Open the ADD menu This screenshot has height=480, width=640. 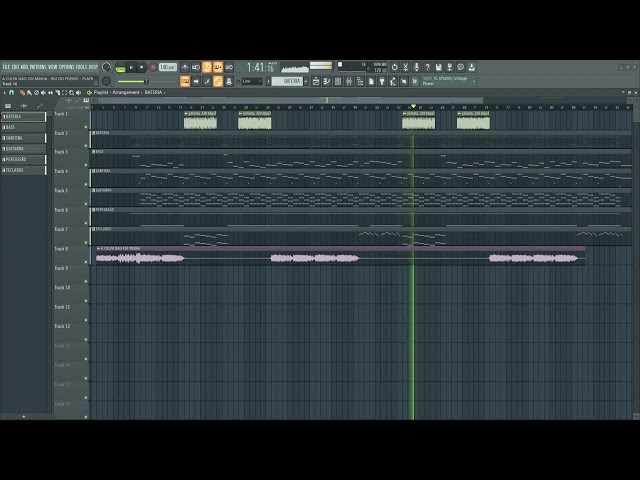[24, 67]
